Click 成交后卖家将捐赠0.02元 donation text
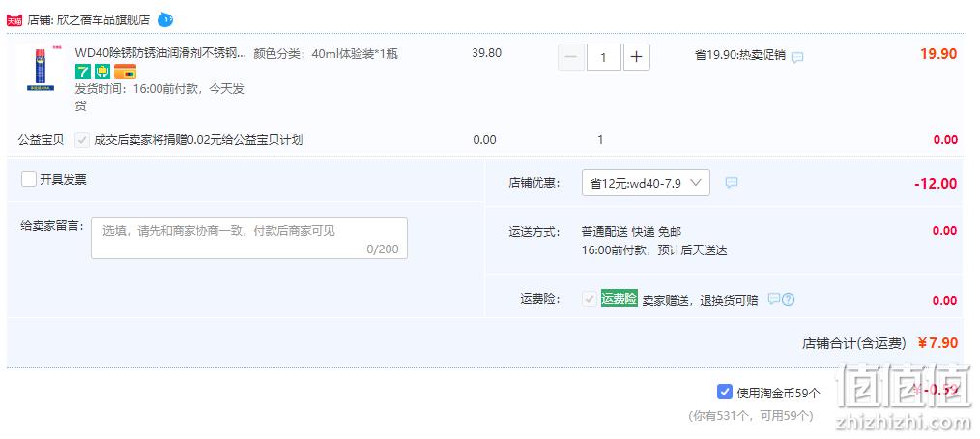 [x=198, y=140]
